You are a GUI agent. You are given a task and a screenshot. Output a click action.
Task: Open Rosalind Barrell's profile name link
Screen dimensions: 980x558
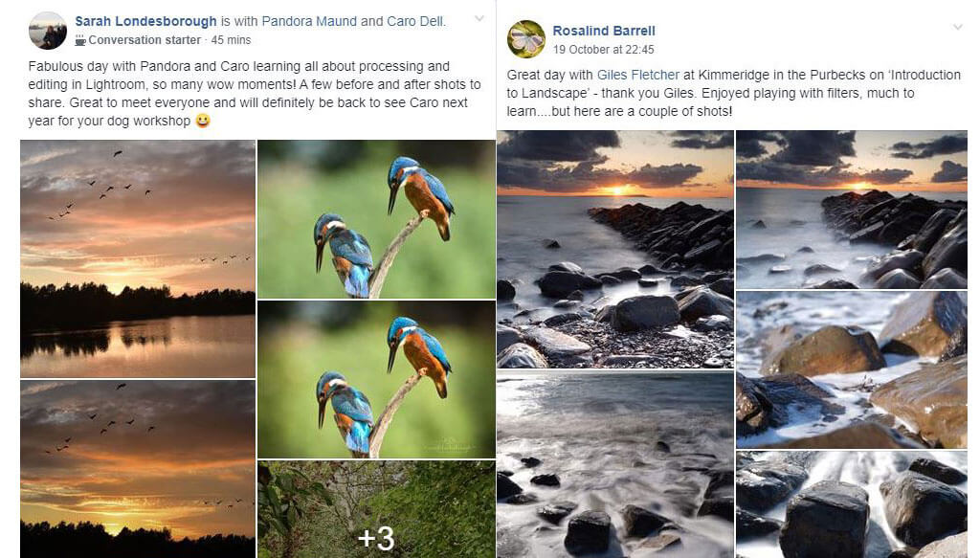[604, 31]
